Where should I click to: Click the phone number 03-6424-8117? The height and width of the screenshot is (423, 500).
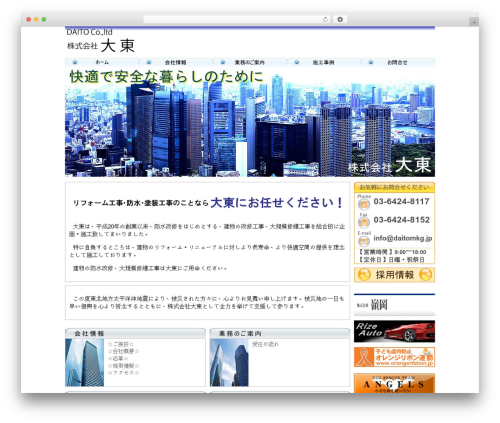pos(401,201)
